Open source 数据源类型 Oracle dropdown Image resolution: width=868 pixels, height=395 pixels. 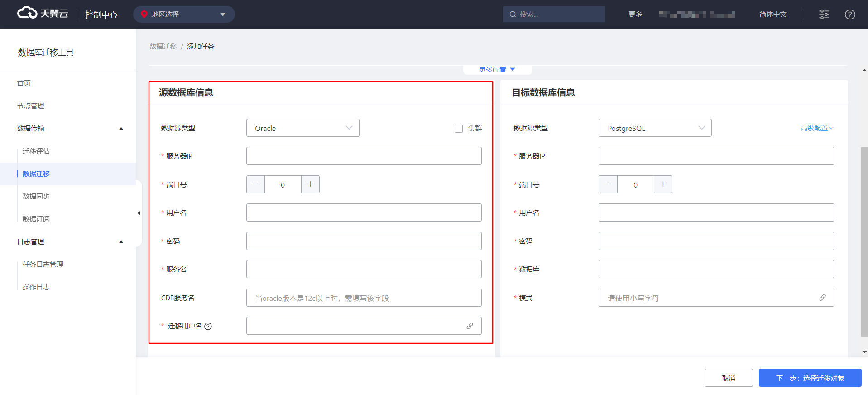[x=303, y=128]
